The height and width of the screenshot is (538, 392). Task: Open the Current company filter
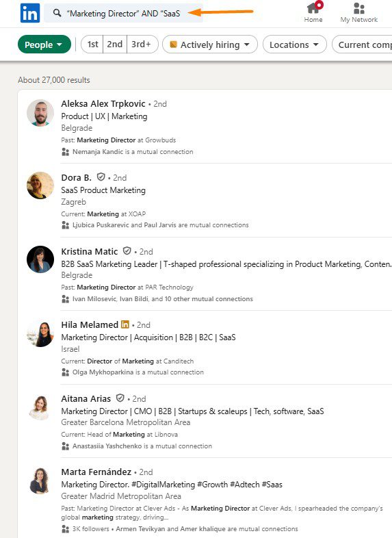[x=363, y=44]
